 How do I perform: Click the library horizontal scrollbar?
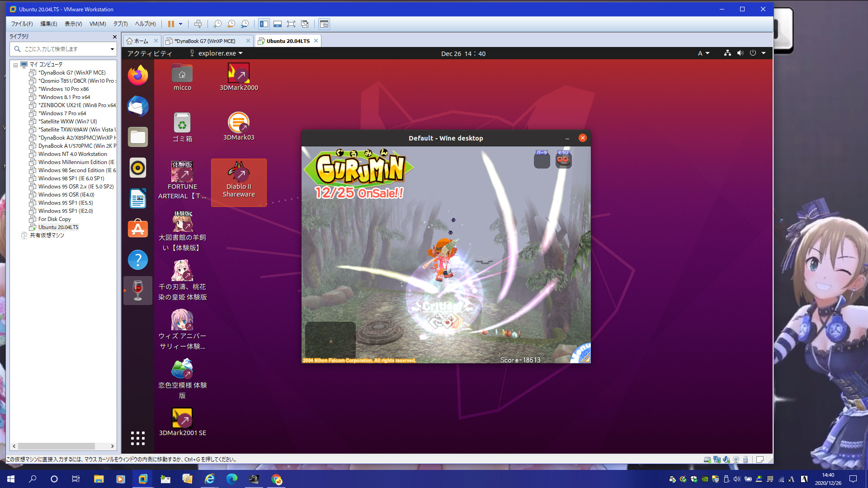(x=56, y=446)
